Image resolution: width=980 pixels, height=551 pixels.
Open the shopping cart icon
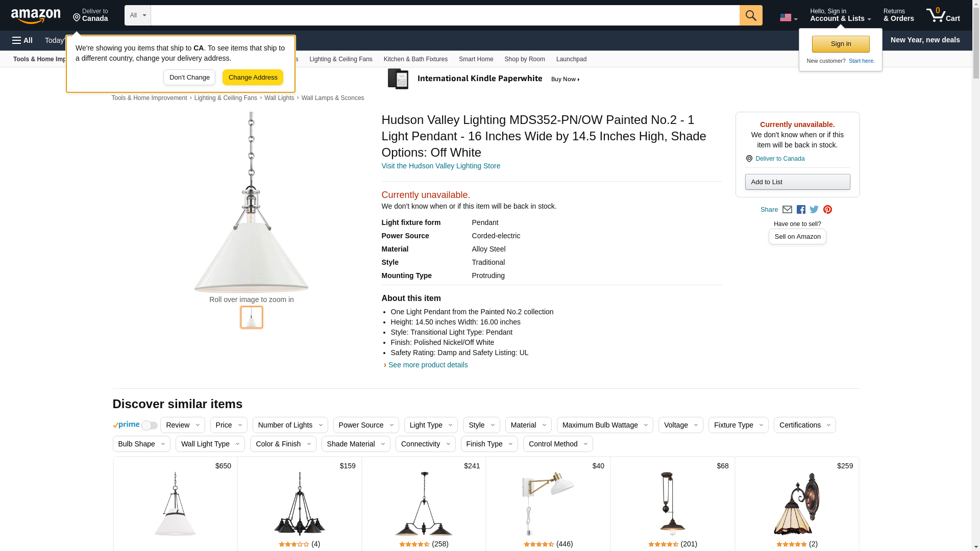coord(942,15)
